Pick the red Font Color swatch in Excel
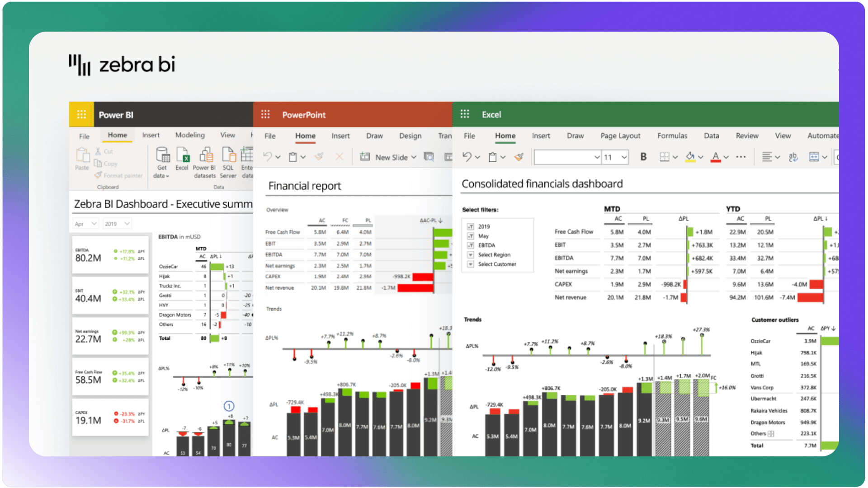 pyautogui.click(x=716, y=157)
